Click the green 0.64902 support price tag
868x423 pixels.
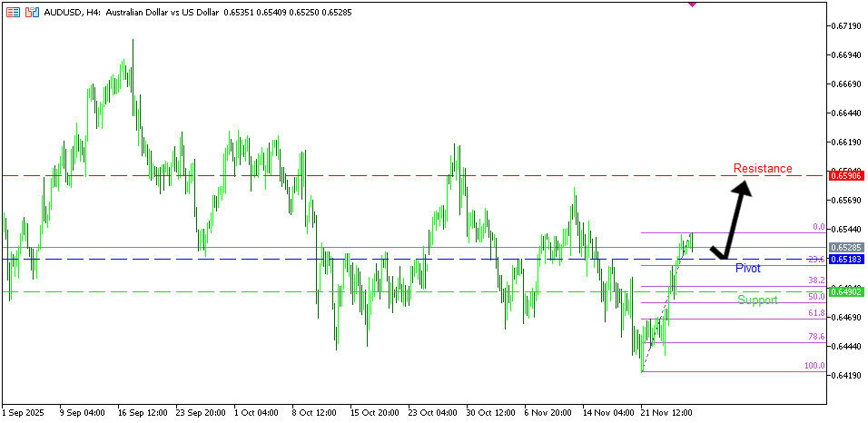point(845,292)
